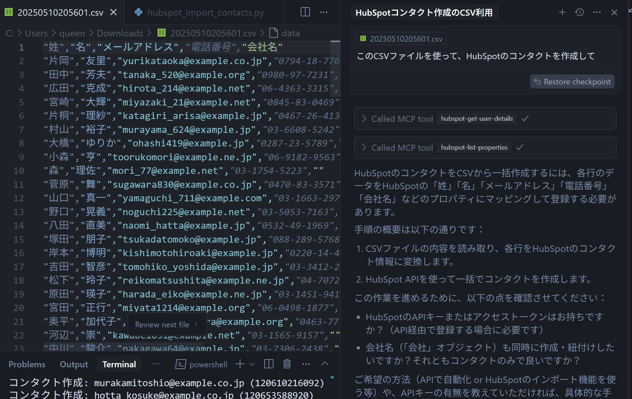Close the 20250510205601.csv editor tab
Screen dimensions: 632x399
[x=114, y=12]
